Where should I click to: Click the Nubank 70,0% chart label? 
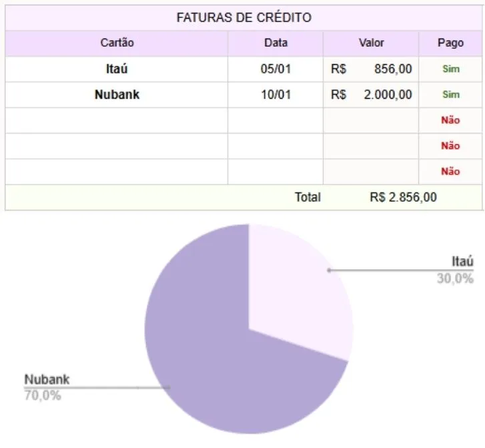(x=47, y=387)
